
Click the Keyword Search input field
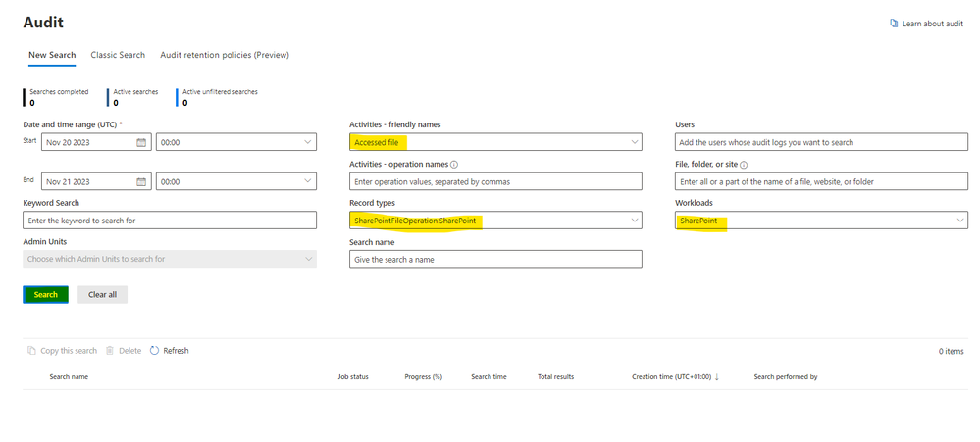pyautogui.click(x=170, y=221)
